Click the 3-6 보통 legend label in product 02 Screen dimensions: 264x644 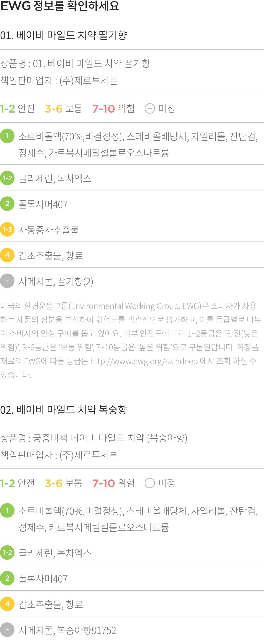pyautogui.click(x=64, y=483)
